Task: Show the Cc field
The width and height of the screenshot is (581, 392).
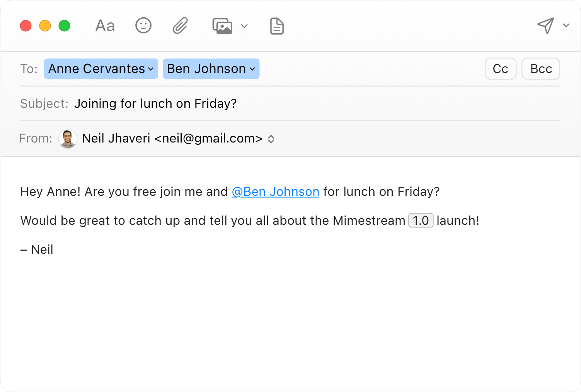Action: (x=500, y=69)
